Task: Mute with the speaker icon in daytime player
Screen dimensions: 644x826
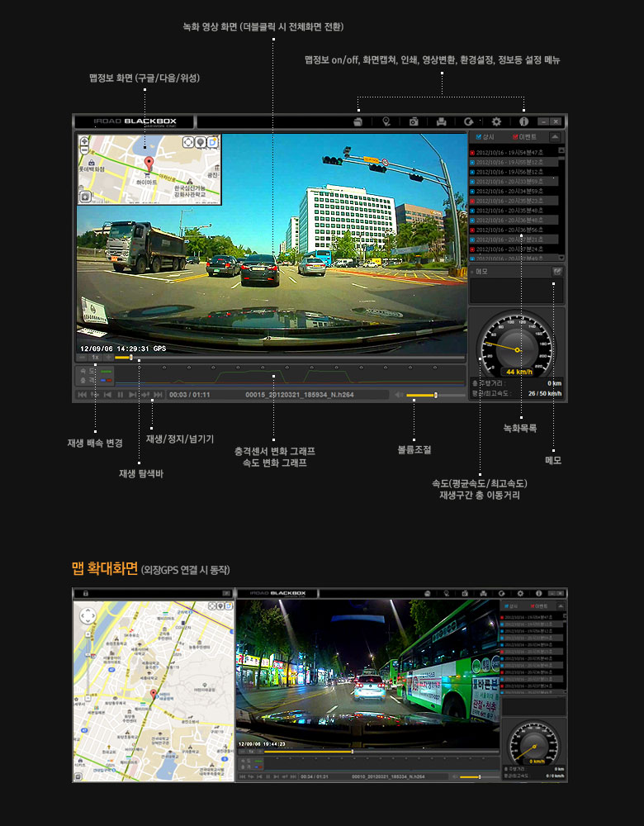Action: point(399,395)
